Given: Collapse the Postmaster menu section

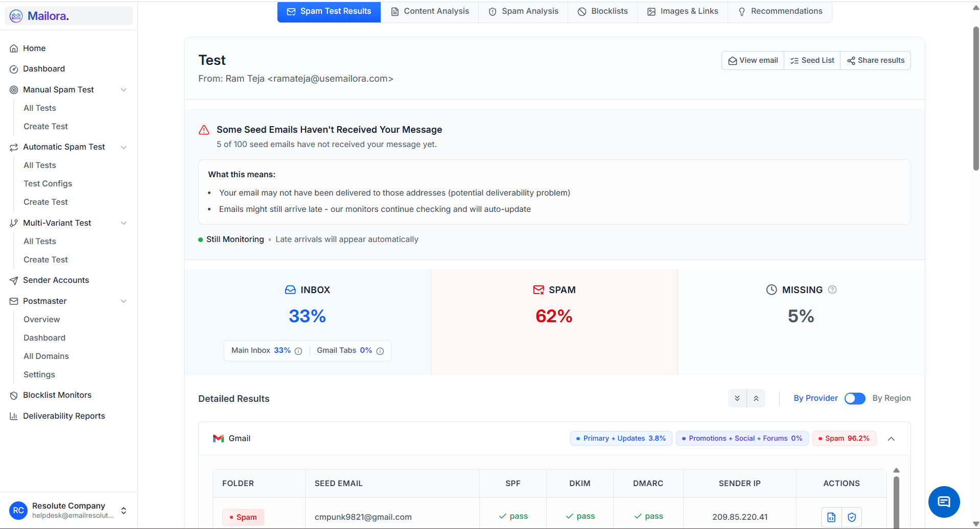Looking at the screenshot, I should tap(124, 301).
